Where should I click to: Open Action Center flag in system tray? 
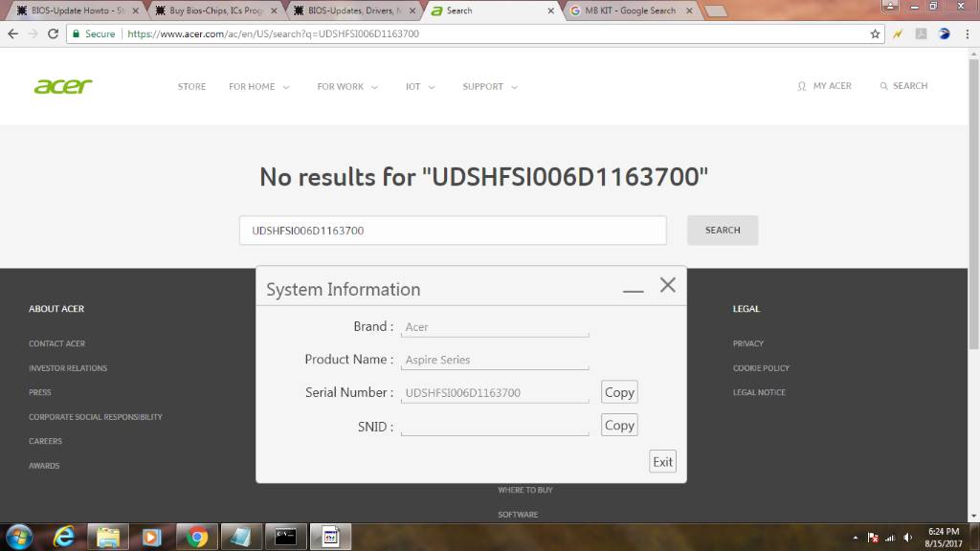873,538
